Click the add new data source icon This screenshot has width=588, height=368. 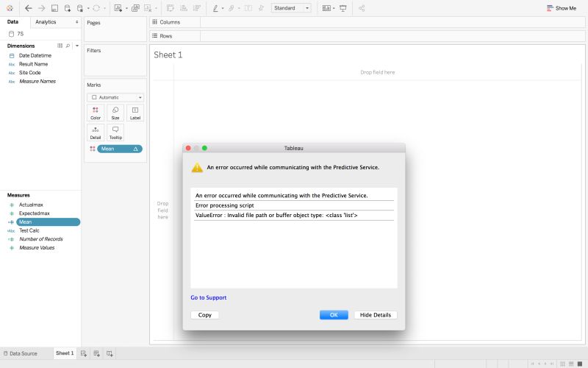coord(68,8)
